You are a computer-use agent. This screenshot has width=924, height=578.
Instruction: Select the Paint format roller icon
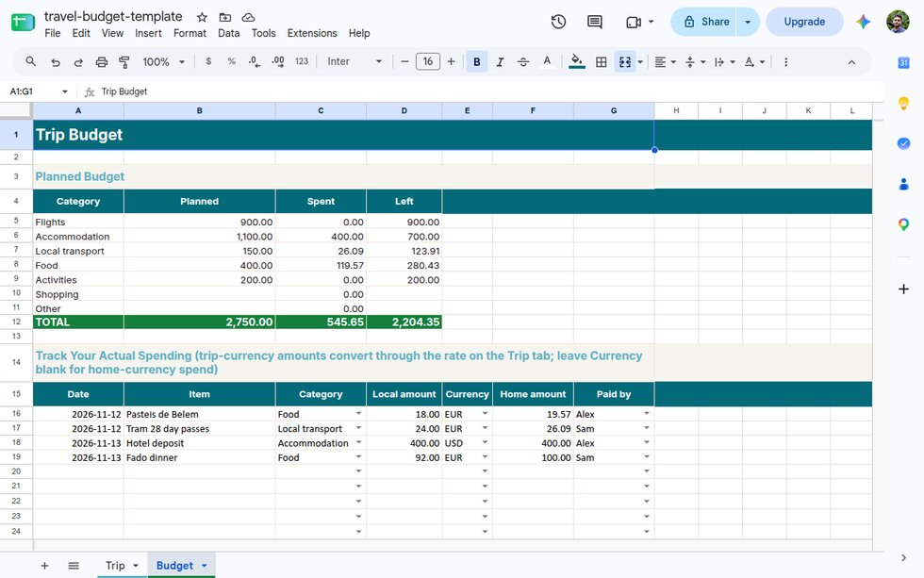click(x=124, y=62)
